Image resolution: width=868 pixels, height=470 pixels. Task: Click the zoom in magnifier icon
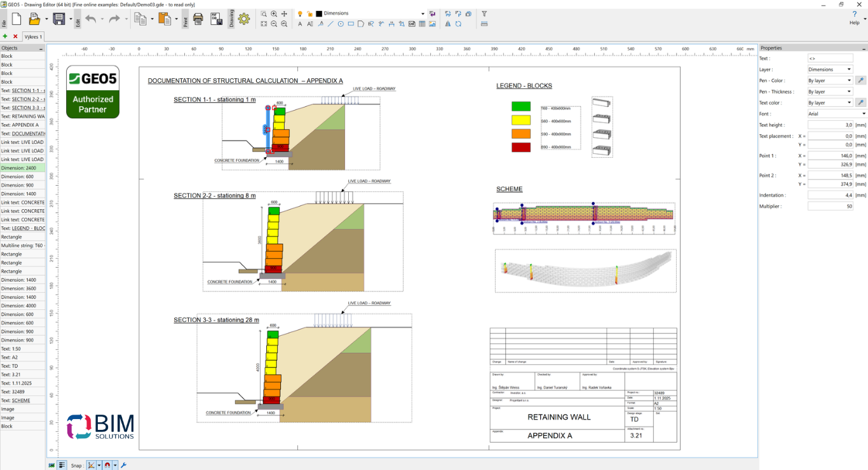point(274,13)
